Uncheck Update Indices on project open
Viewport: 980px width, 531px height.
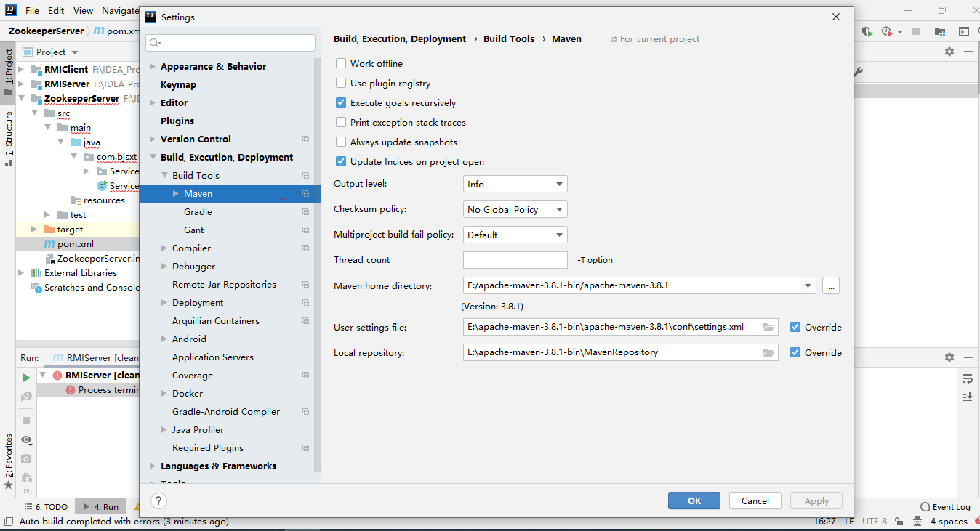coord(341,162)
